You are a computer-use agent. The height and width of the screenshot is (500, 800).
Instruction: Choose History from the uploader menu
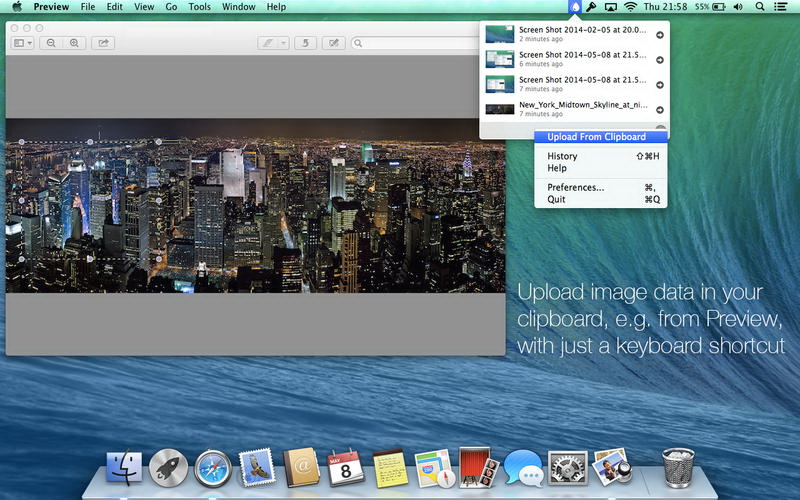point(562,156)
